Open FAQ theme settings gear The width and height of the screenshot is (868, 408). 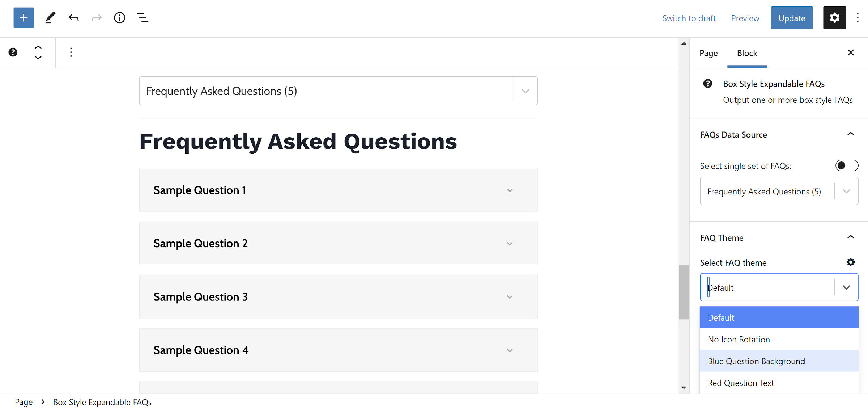click(x=851, y=262)
